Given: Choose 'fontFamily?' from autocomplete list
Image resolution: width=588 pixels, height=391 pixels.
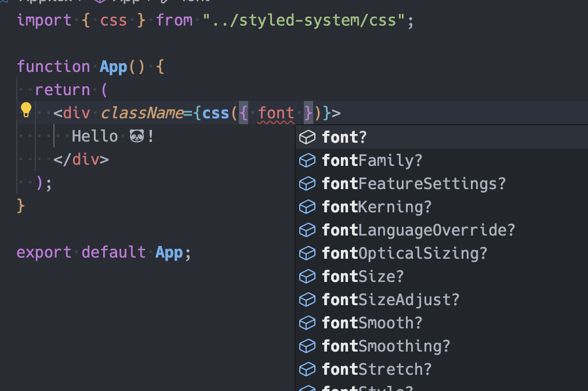Looking at the screenshot, I should (442, 161).
